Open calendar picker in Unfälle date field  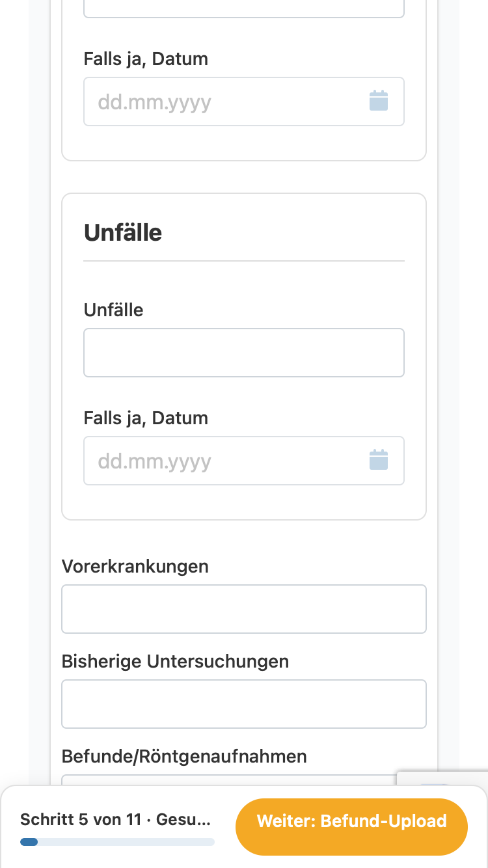tap(379, 460)
